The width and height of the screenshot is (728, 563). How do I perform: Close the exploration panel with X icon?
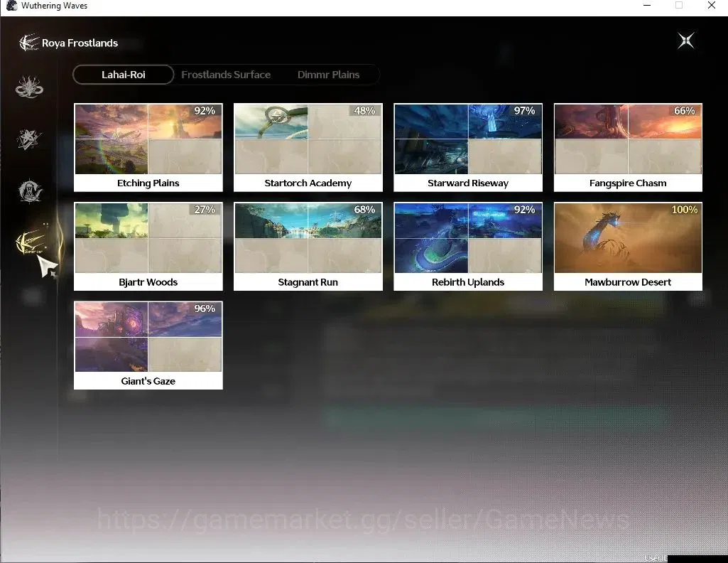pyautogui.click(x=686, y=41)
